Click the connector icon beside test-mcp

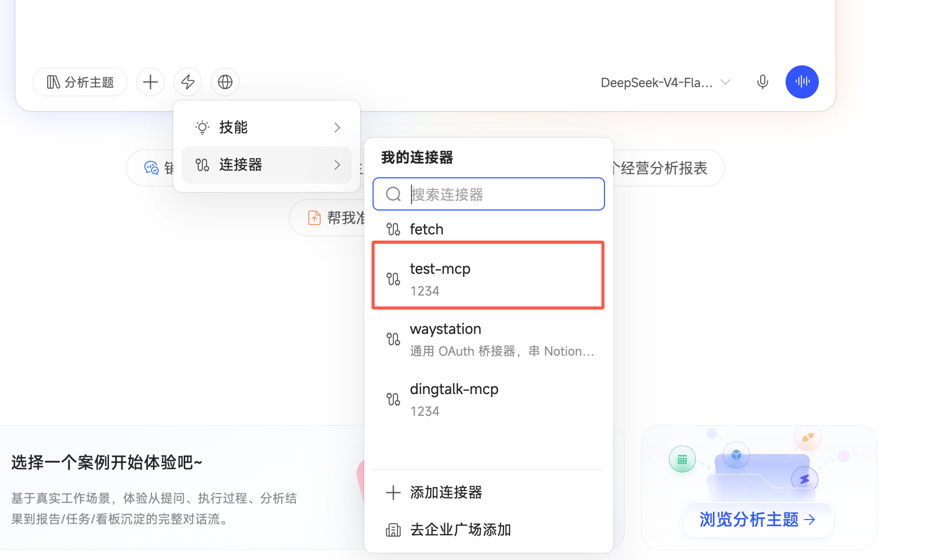point(393,279)
